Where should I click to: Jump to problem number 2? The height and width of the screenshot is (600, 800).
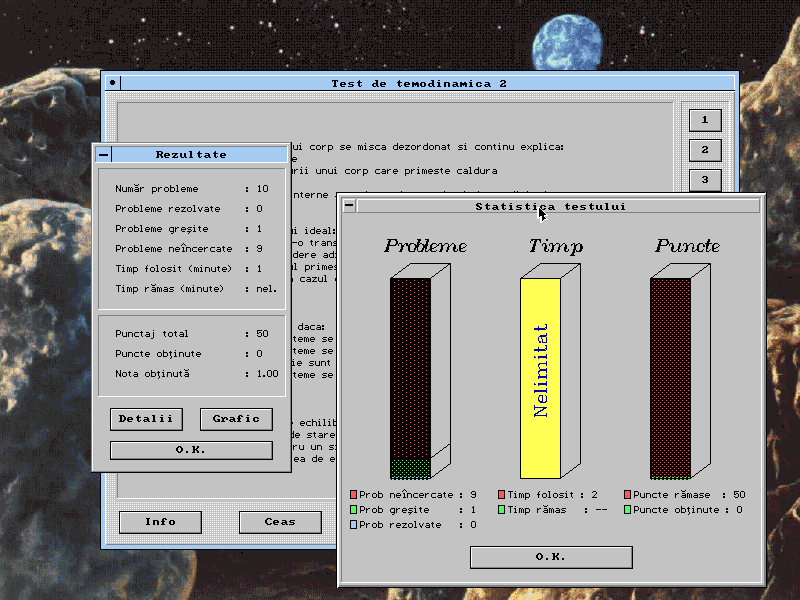tap(704, 150)
